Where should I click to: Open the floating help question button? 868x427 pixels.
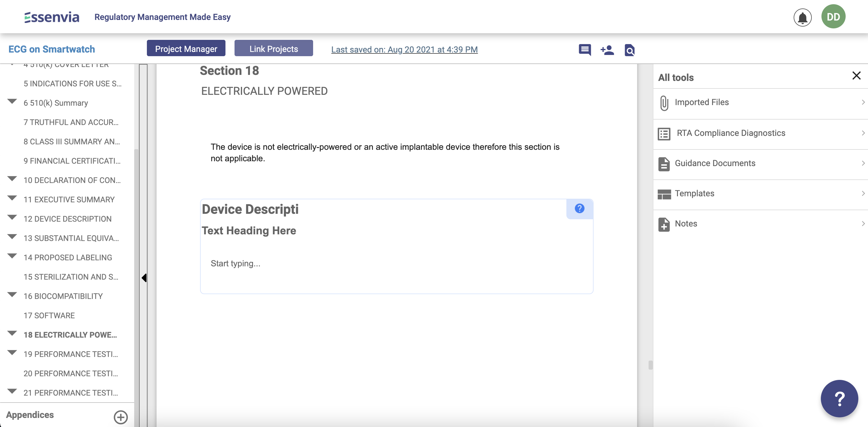(839, 399)
